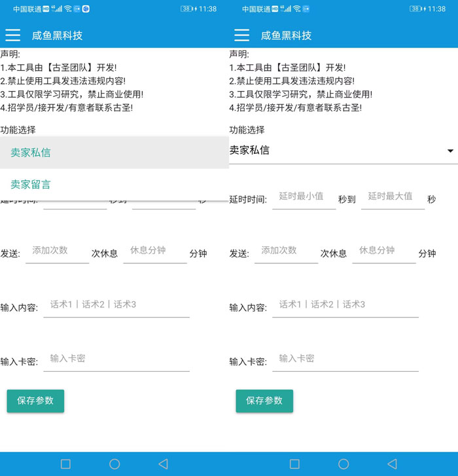
Task: Click the 添加次数 field on the right screen
Action: [285, 251]
